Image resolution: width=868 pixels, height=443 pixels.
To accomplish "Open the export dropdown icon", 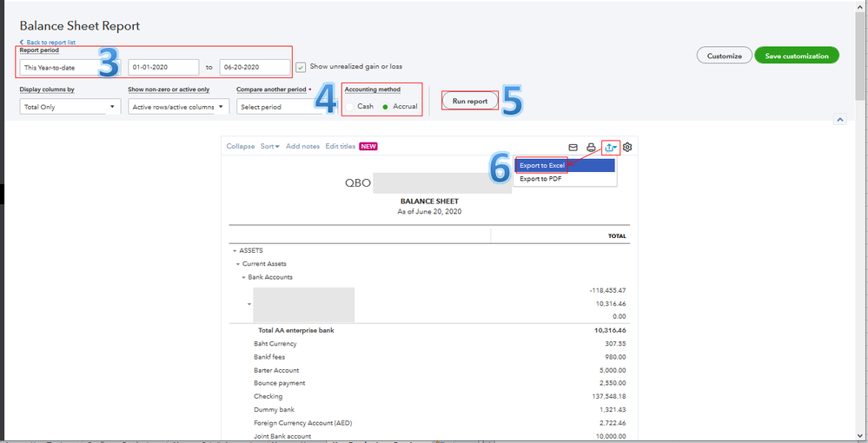I will tap(611, 148).
